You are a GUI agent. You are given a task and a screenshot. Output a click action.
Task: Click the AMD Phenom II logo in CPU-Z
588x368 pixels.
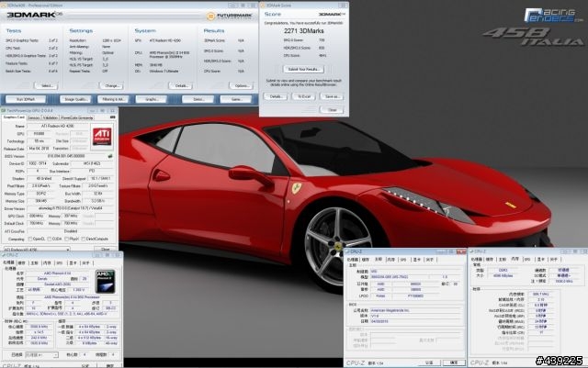click(105, 282)
